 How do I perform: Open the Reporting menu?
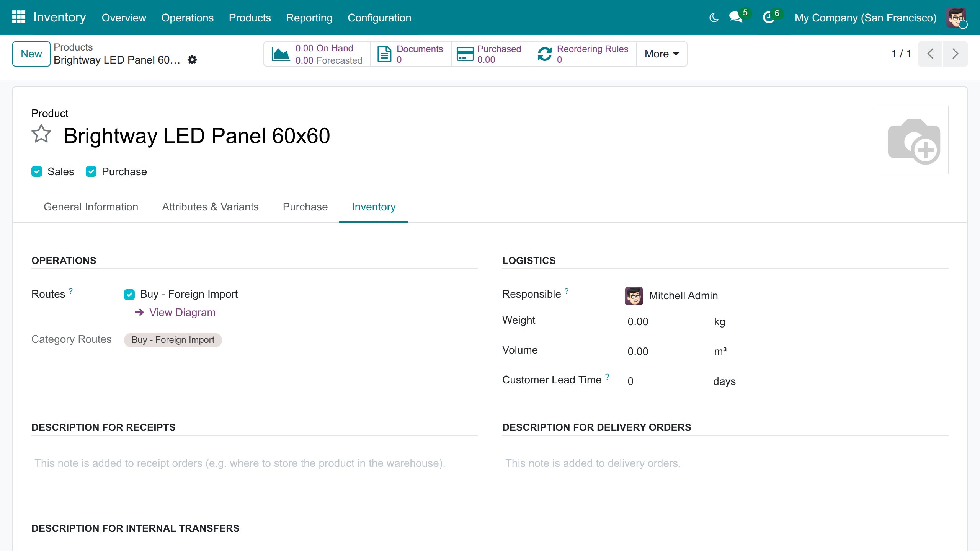coord(309,18)
